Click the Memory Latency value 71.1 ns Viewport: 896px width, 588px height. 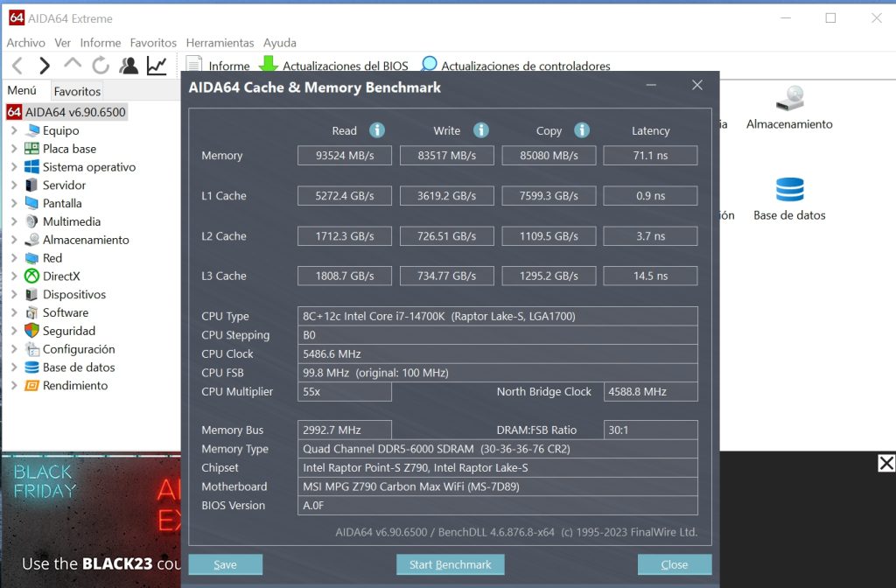point(650,156)
